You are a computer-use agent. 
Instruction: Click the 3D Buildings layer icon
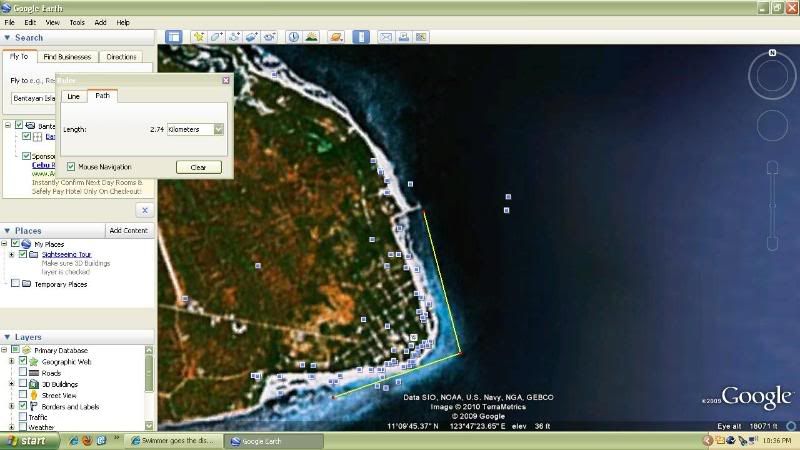[x=34, y=384]
